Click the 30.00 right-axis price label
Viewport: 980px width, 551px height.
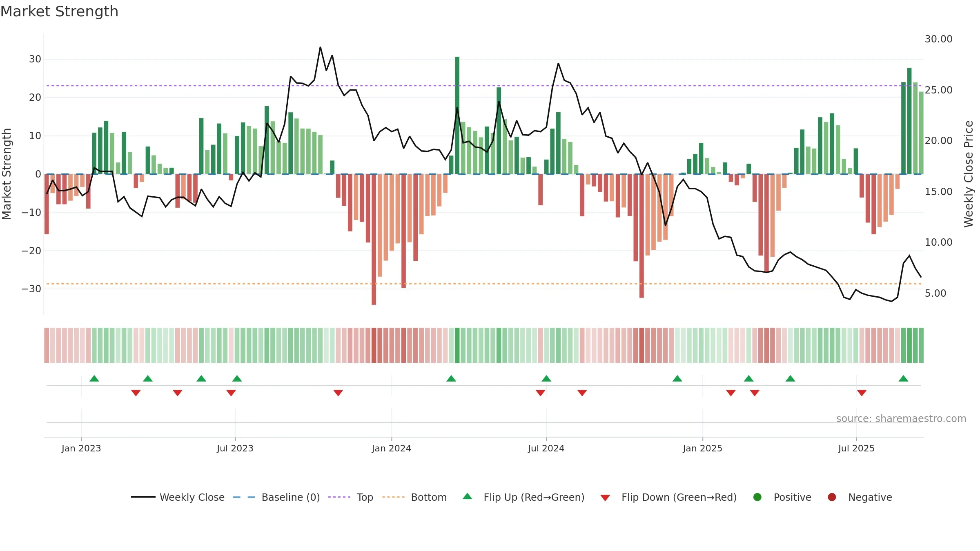coord(938,39)
